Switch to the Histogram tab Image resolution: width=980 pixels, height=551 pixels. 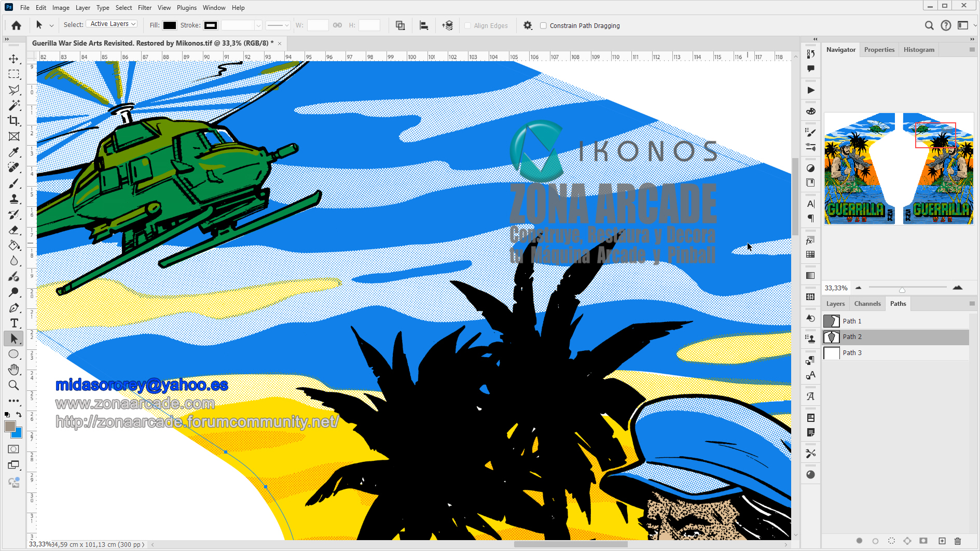[x=919, y=50]
